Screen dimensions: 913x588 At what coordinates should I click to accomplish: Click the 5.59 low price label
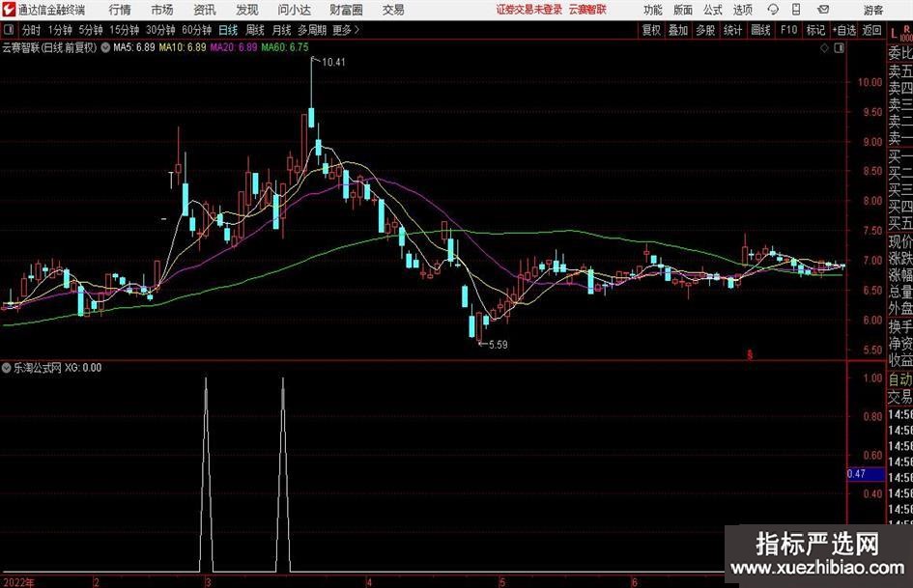click(x=498, y=345)
